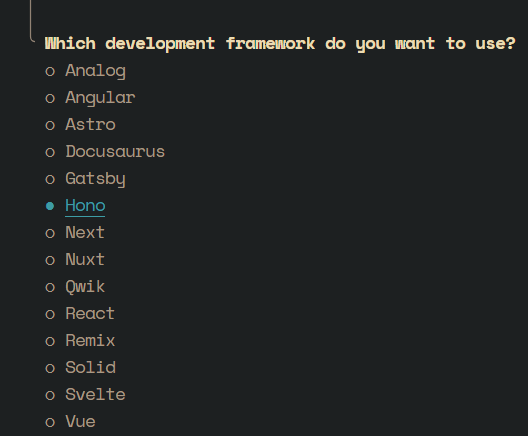Choose Vue from the list
The height and width of the screenshot is (436, 528).
(x=80, y=422)
